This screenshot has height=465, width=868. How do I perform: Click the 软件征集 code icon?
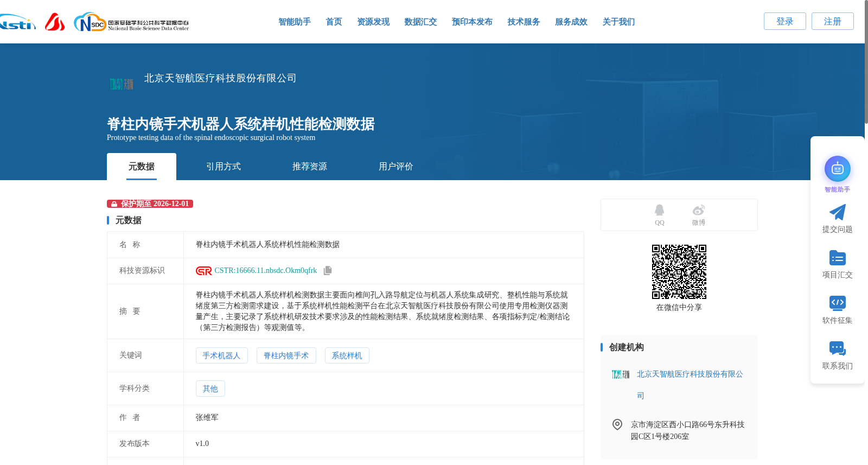(x=837, y=303)
